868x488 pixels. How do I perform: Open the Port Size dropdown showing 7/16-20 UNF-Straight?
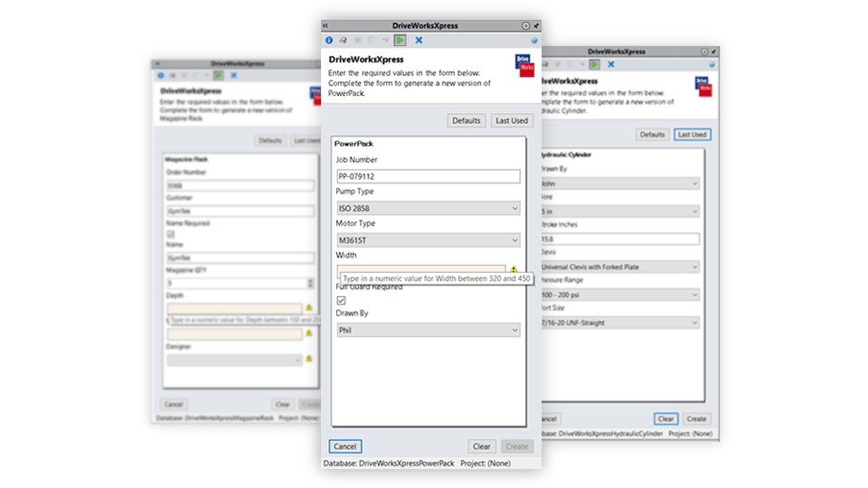620,323
